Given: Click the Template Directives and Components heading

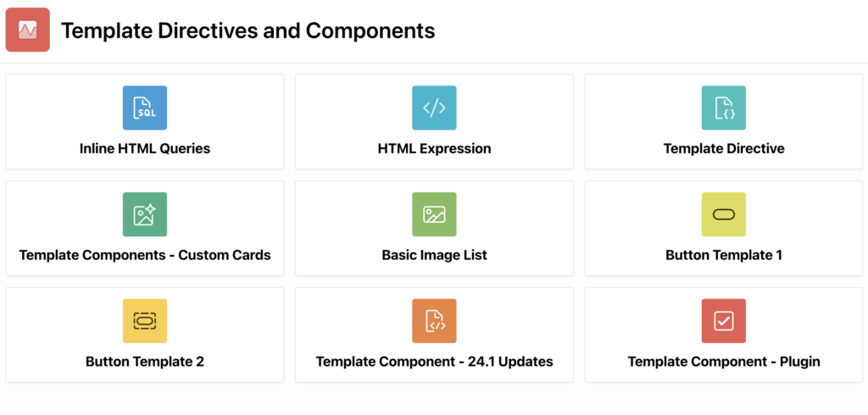Looking at the screenshot, I should [x=248, y=31].
